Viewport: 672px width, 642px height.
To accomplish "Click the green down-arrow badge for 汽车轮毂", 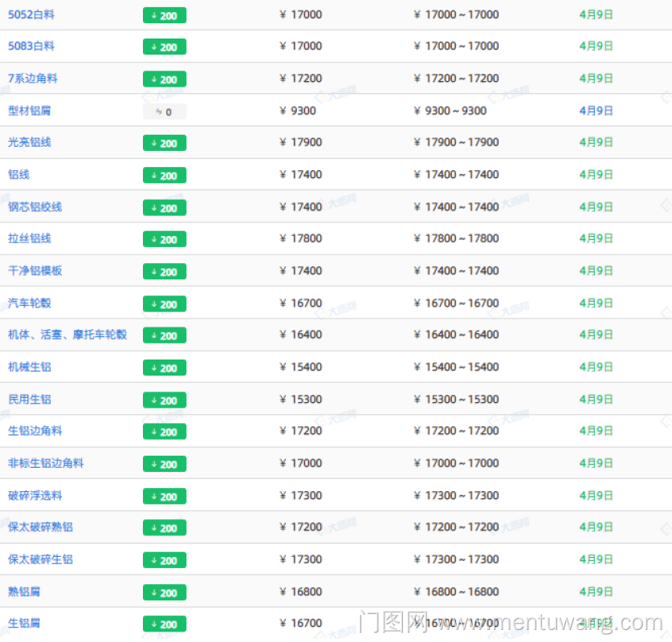I will tap(164, 304).
